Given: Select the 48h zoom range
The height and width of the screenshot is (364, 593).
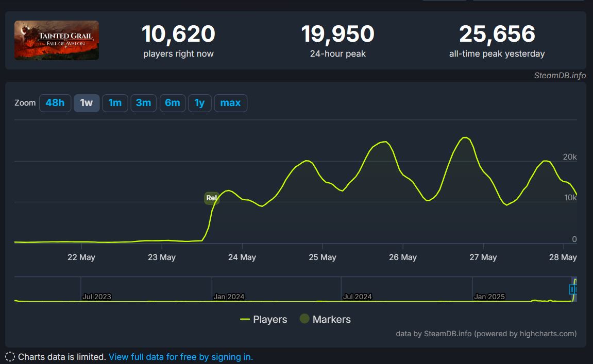Looking at the screenshot, I should coord(55,103).
